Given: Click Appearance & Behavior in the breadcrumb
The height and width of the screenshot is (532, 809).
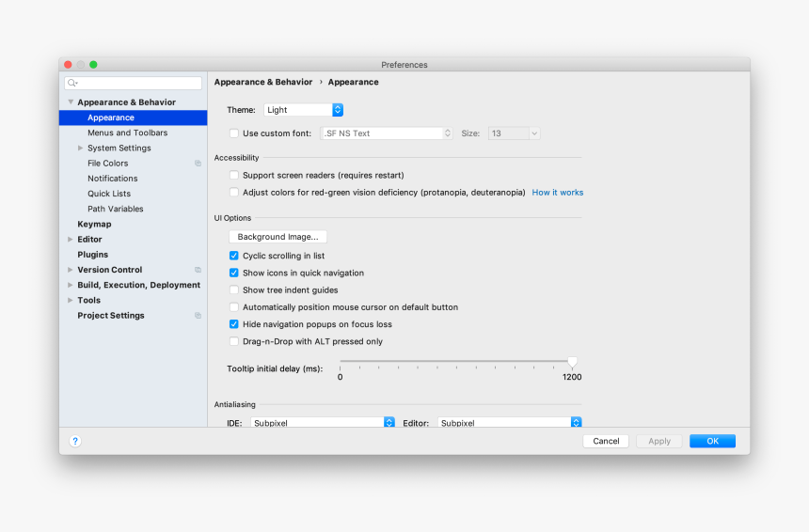Looking at the screenshot, I should coord(263,82).
